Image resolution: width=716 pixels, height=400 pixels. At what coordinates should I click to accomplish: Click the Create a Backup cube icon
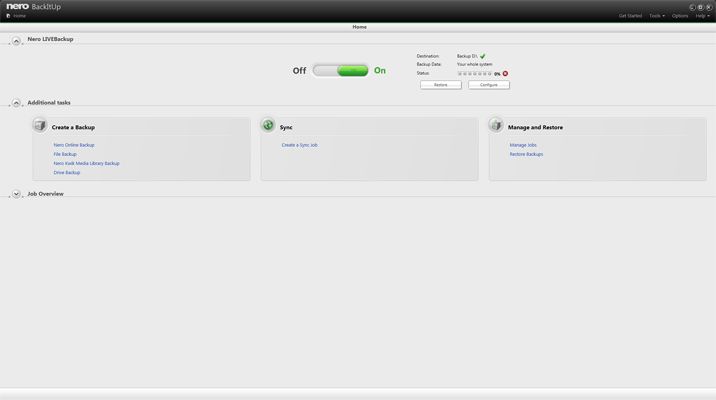[x=40, y=125]
